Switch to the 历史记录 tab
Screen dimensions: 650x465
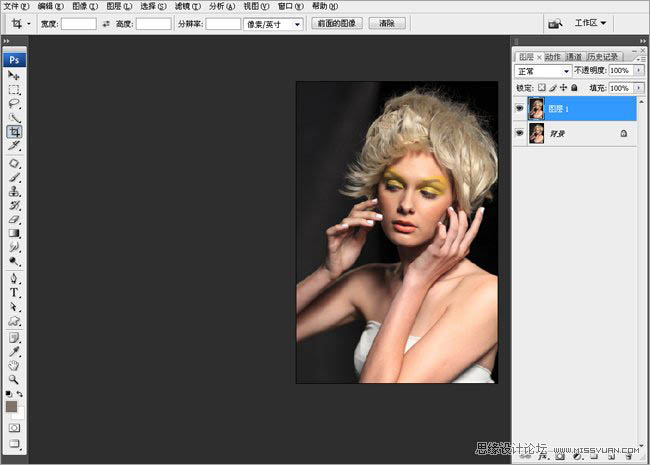coord(603,57)
